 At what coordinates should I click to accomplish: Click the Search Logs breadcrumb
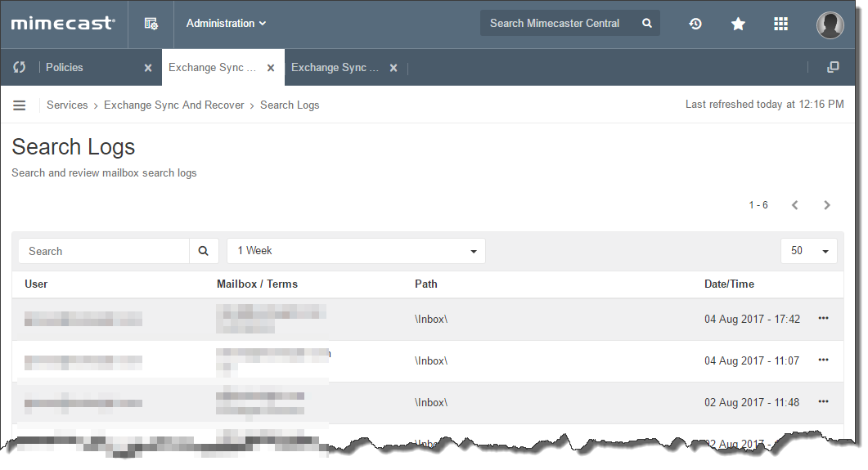click(x=290, y=105)
